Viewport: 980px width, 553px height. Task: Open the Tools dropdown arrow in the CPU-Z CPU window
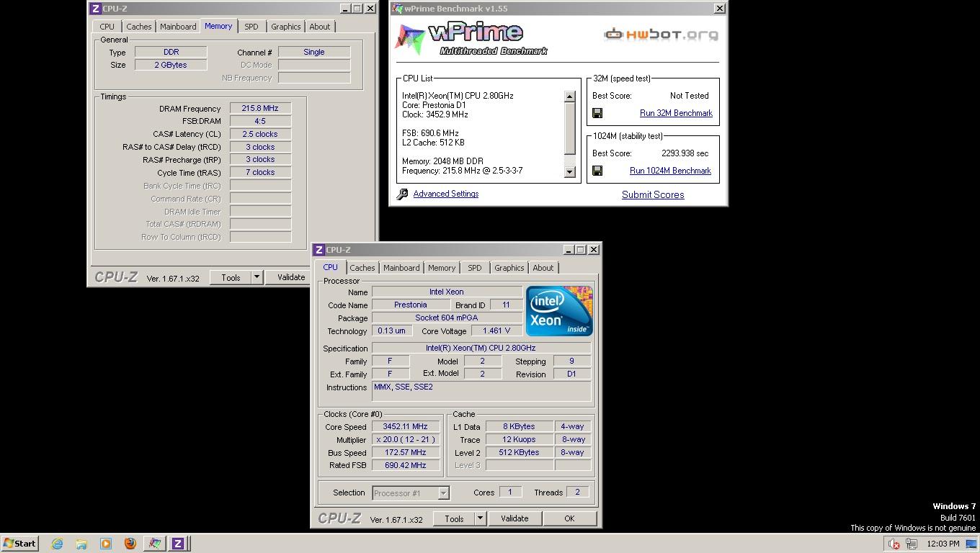point(480,518)
